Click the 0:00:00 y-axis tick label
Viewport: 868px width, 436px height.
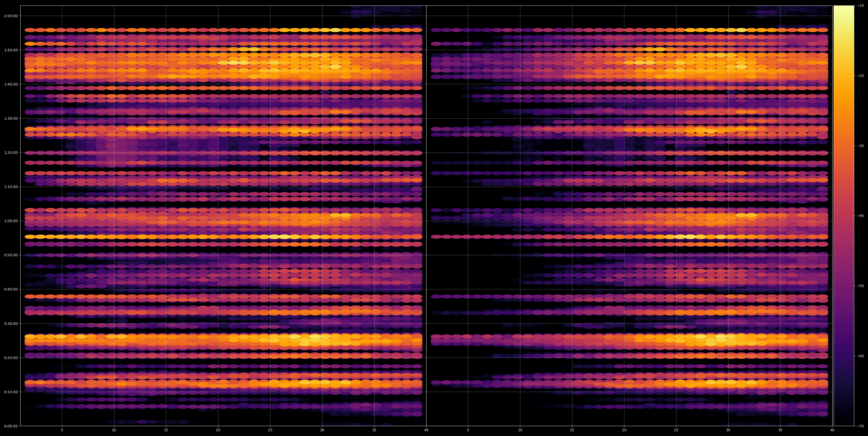pyautogui.click(x=11, y=426)
